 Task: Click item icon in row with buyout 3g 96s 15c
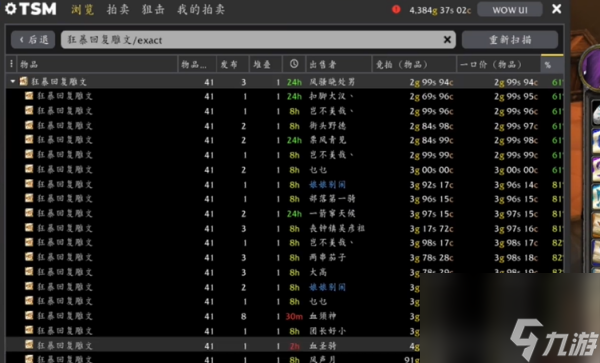coord(29,198)
